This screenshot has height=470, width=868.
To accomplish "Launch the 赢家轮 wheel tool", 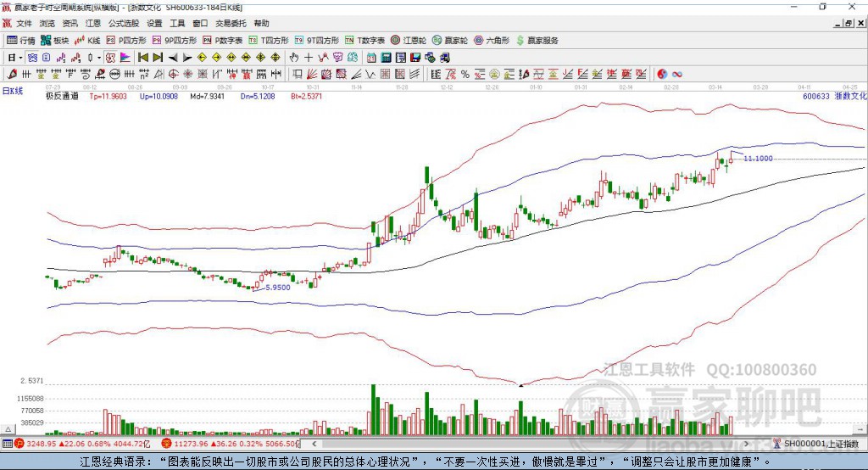I will coord(450,41).
